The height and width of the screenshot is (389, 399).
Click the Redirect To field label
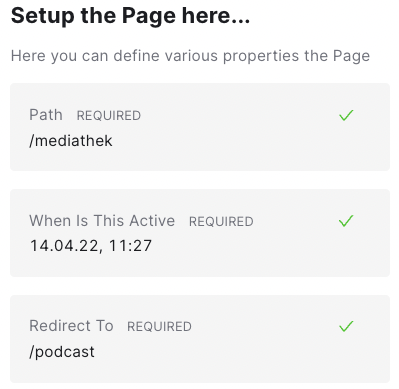(x=71, y=326)
